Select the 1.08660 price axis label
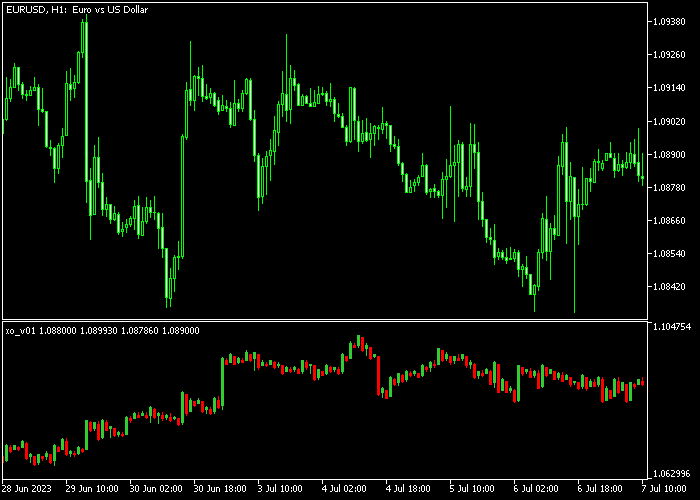This screenshot has width=700, height=500. pos(669,221)
